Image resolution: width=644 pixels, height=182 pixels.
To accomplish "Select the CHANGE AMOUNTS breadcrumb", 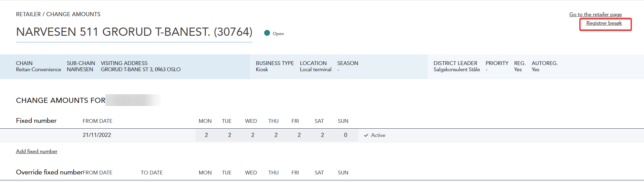I will tap(73, 14).
